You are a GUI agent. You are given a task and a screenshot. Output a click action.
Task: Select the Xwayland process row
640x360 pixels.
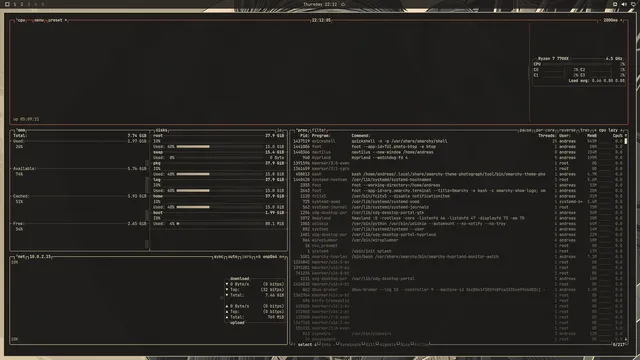[x=457, y=218]
